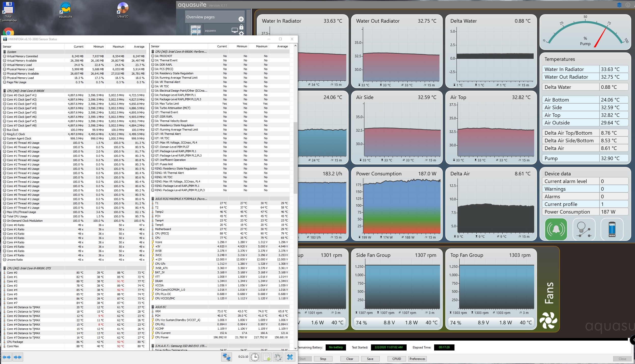Click the clock reset-timer icon
The height and width of the screenshot is (364, 635).
[x=255, y=357]
